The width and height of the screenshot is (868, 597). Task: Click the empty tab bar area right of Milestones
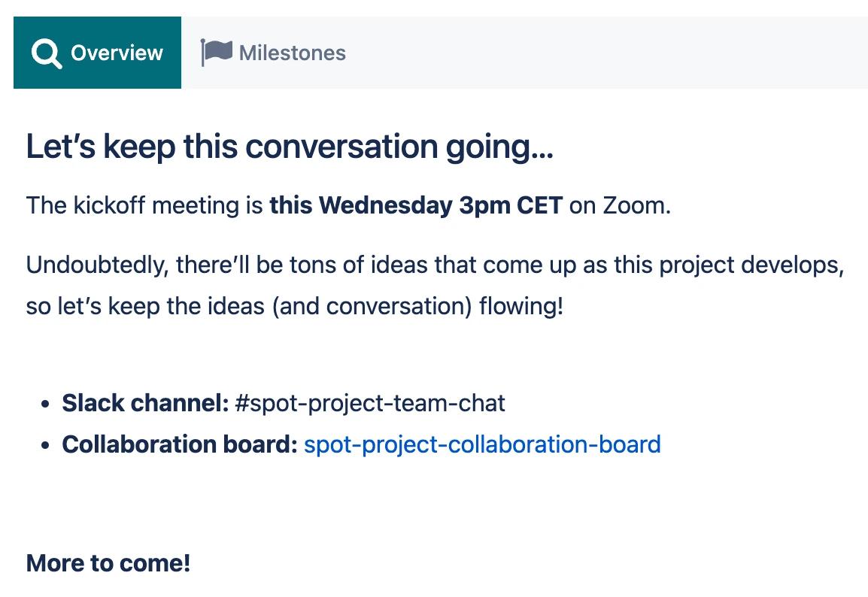point(602,53)
